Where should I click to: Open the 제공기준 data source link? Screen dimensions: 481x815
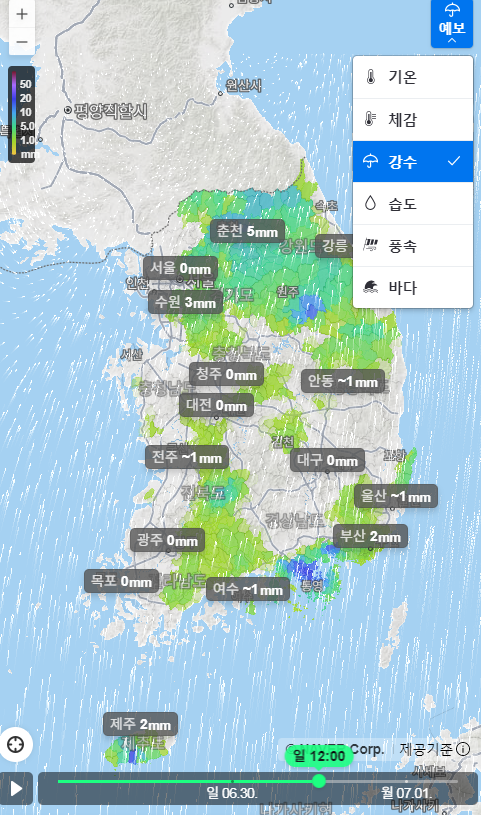[x=426, y=749]
